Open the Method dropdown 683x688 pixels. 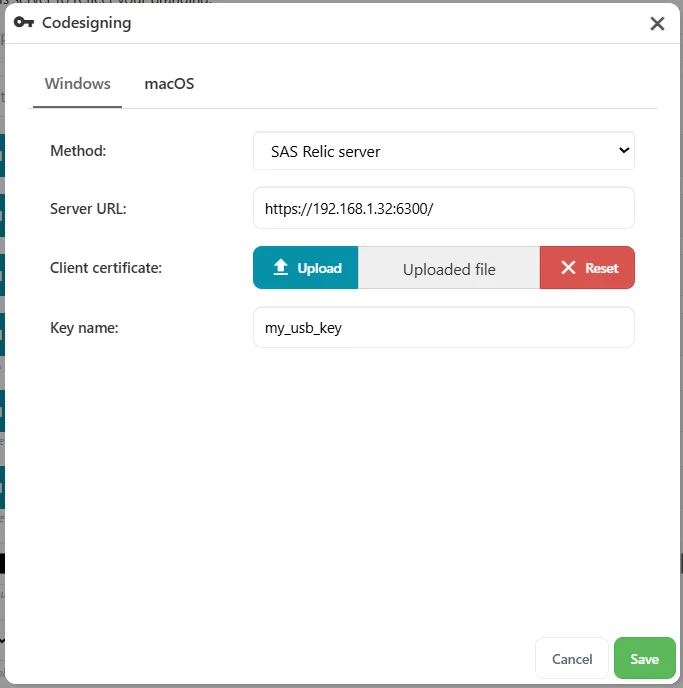[x=443, y=151]
